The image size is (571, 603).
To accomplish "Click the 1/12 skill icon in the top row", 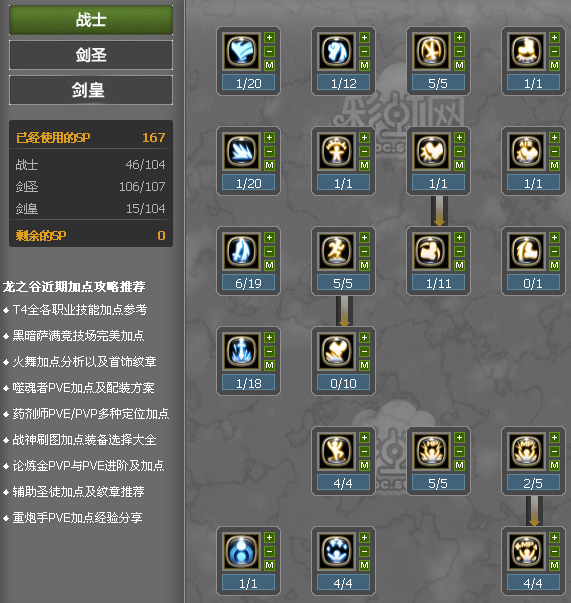I will tap(336, 51).
